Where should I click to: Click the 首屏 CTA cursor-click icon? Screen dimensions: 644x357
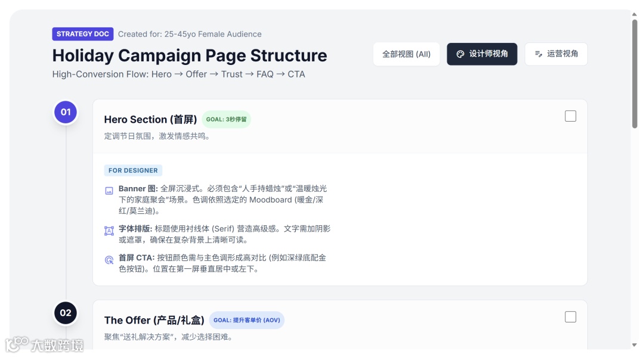(x=109, y=260)
